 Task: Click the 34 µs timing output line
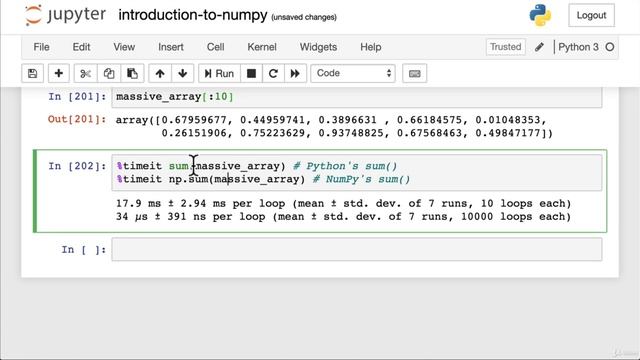343,217
